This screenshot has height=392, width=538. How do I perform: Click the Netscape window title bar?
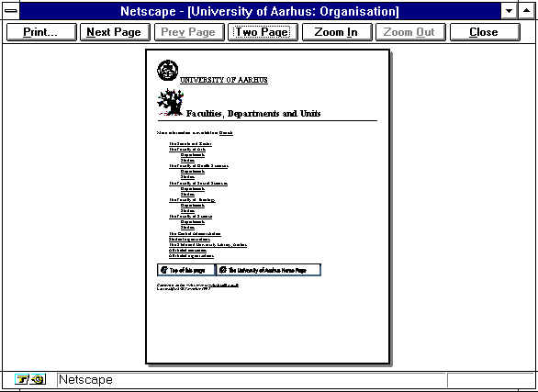pyautogui.click(x=260, y=11)
